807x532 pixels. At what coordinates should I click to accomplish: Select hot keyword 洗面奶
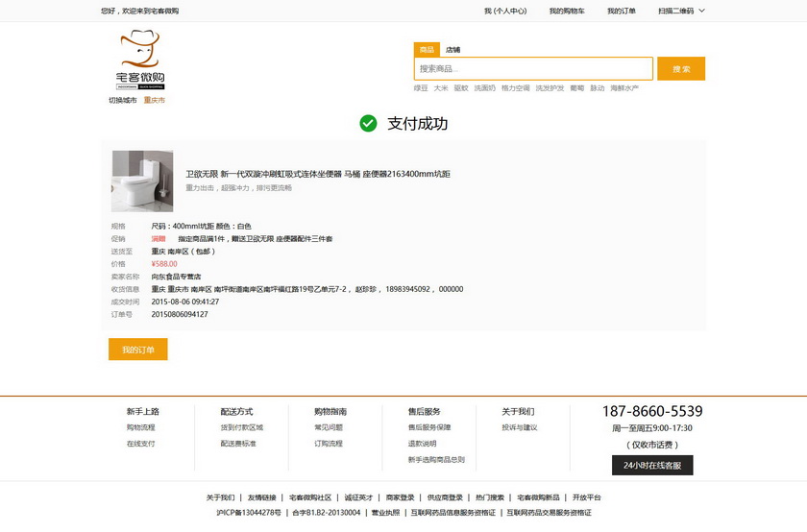(x=485, y=88)
